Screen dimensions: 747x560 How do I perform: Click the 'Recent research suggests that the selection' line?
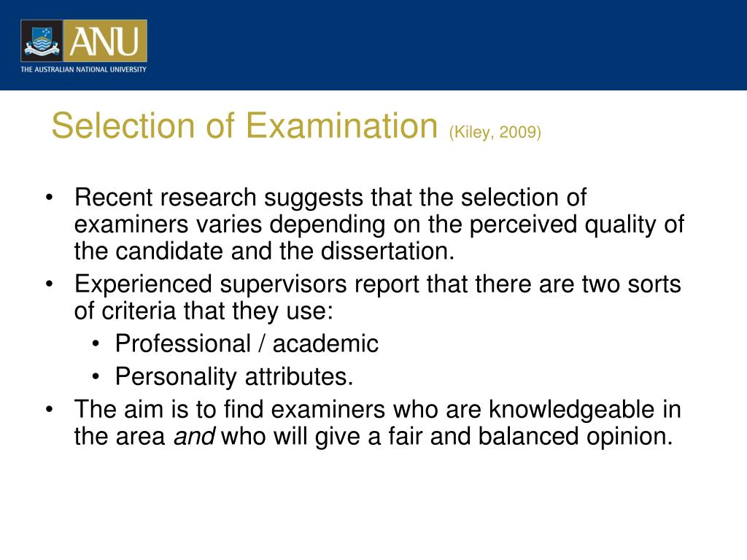click(x=330, y=198)
